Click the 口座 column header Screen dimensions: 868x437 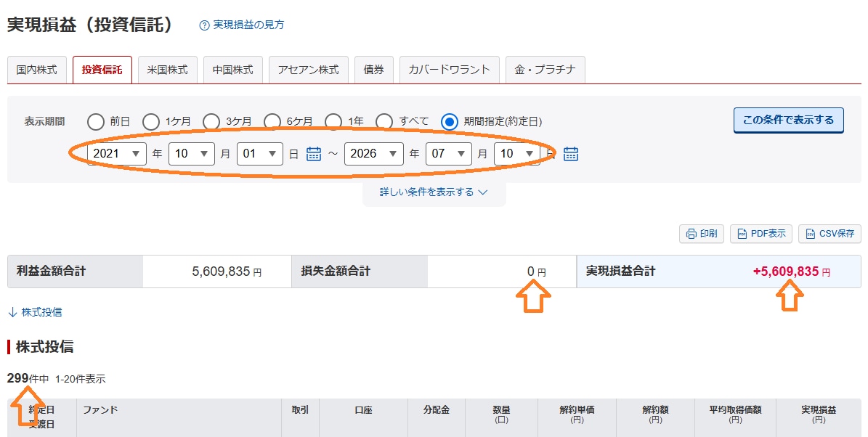point(363,410)
